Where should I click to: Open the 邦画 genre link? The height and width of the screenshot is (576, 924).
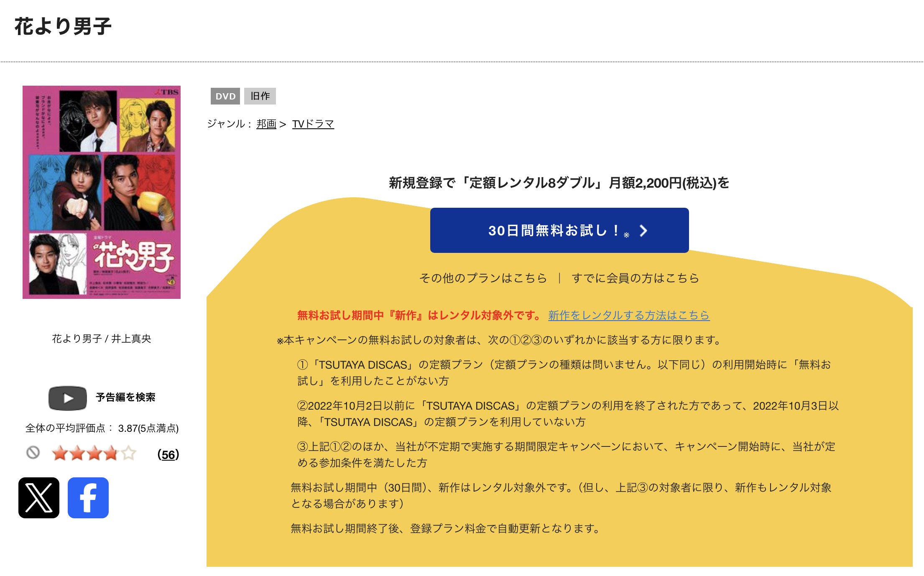click(x=266, y=124)
